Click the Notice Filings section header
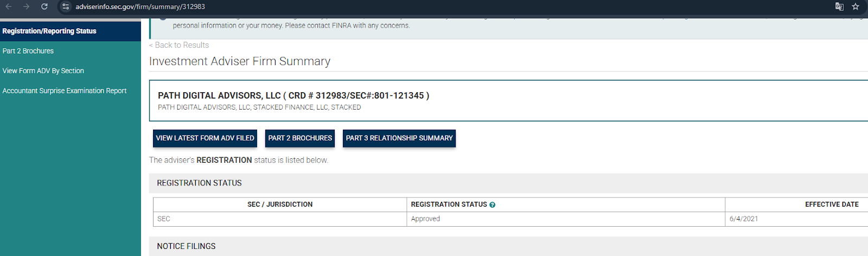The height and width of the screenshot is (256, 868). coord(186,246)
